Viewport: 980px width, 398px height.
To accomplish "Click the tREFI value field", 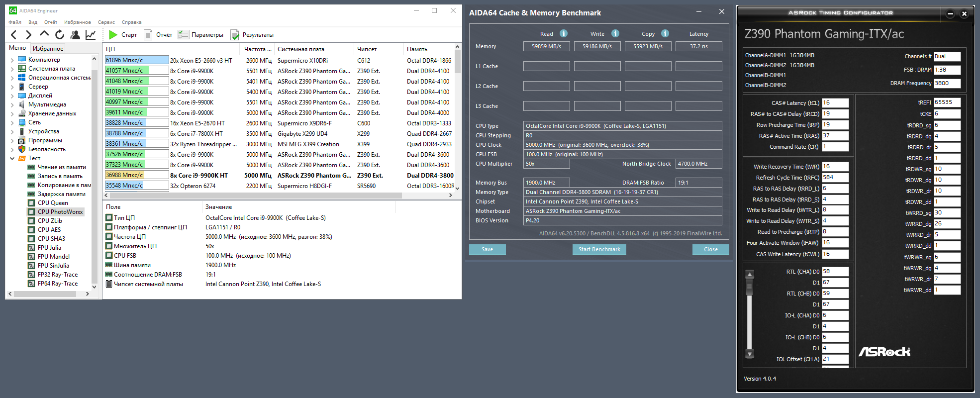I will pyautogui.click(x=947, y=102).
